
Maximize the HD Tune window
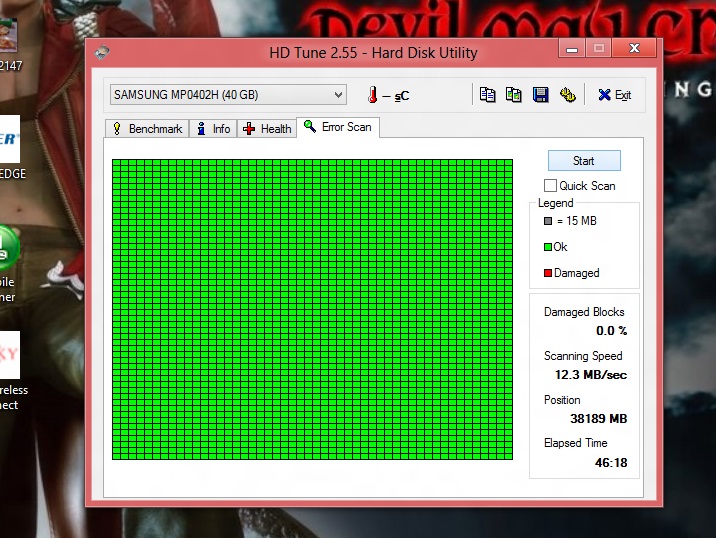(x=599, y=48)
